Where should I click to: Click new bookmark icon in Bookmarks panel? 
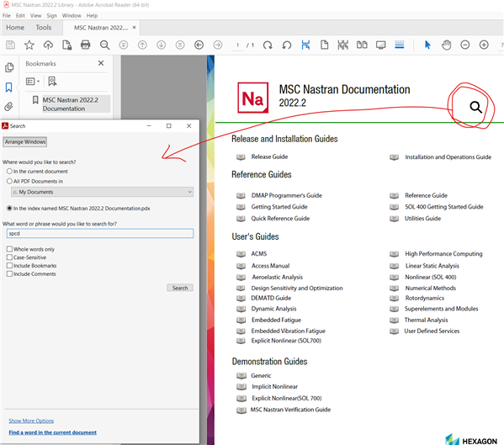[52, 82]
